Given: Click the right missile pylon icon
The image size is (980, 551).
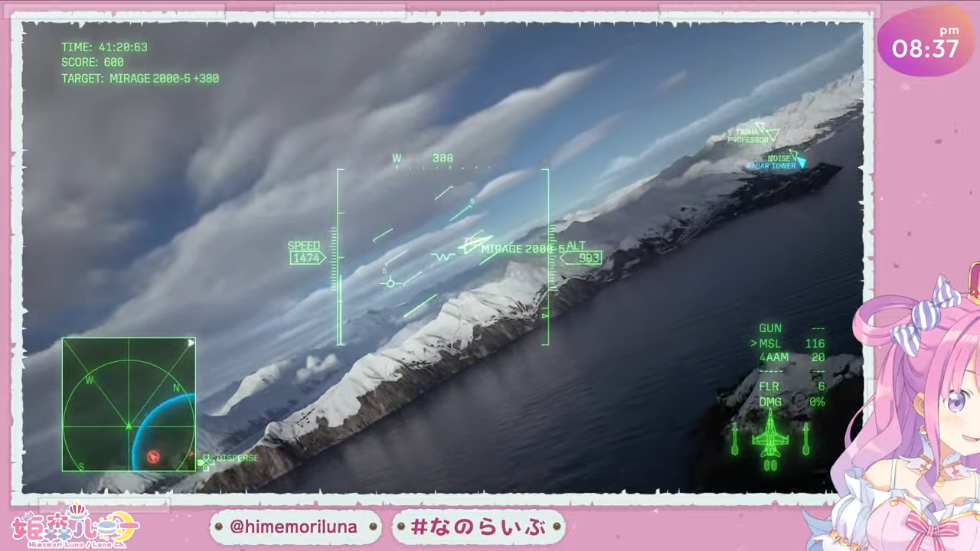Looking at the screenshot, I should point(805,439).
